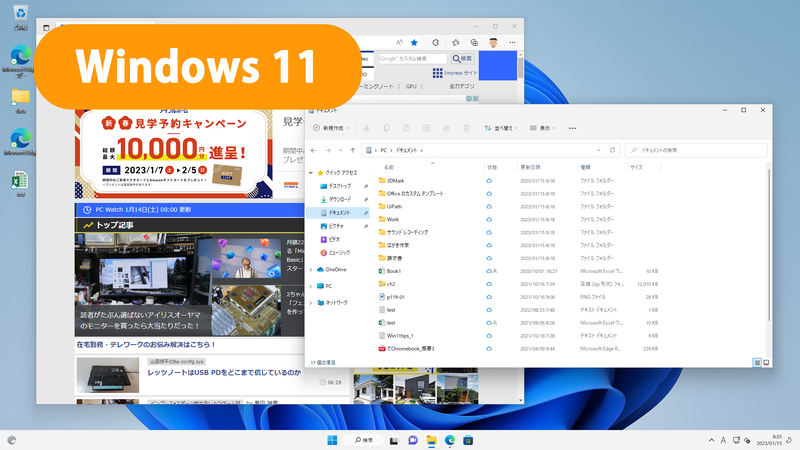
Task: Switch Explorer to details view
Action: [x=757, y=362]
